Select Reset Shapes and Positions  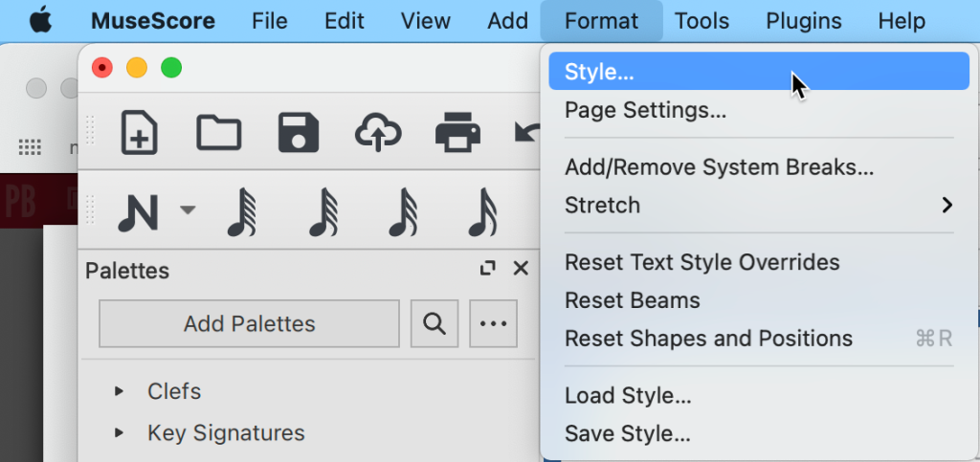click(x=759, y=339)
